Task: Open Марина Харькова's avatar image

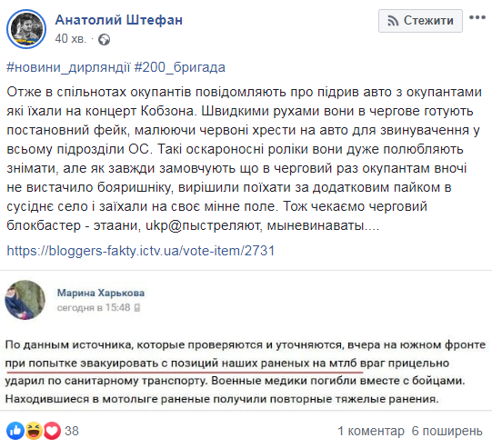Action: coord(25,300)
